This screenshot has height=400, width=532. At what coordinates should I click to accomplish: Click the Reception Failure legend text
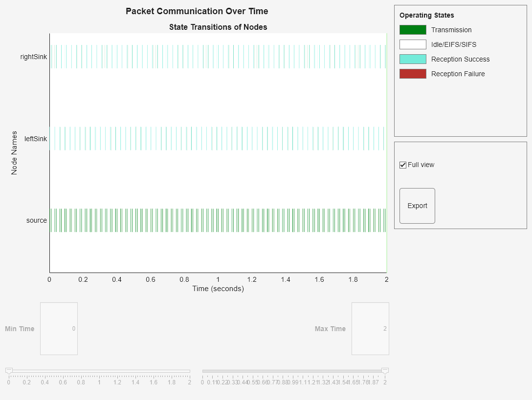pos(458,74)
